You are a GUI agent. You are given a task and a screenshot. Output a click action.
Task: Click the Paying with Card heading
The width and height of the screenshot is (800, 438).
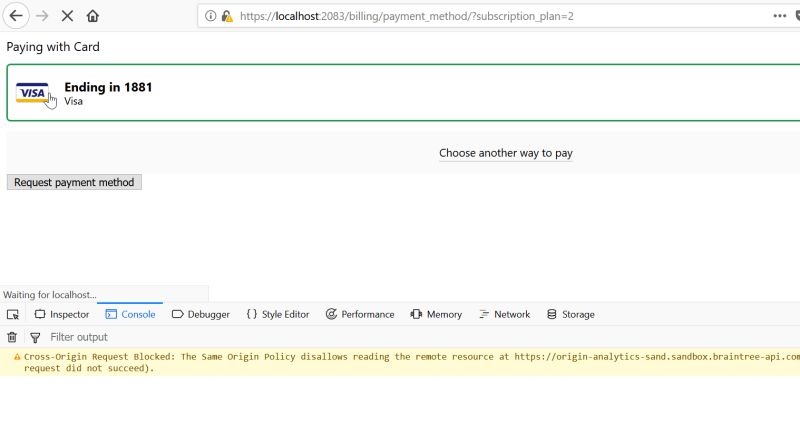[53, 46]
